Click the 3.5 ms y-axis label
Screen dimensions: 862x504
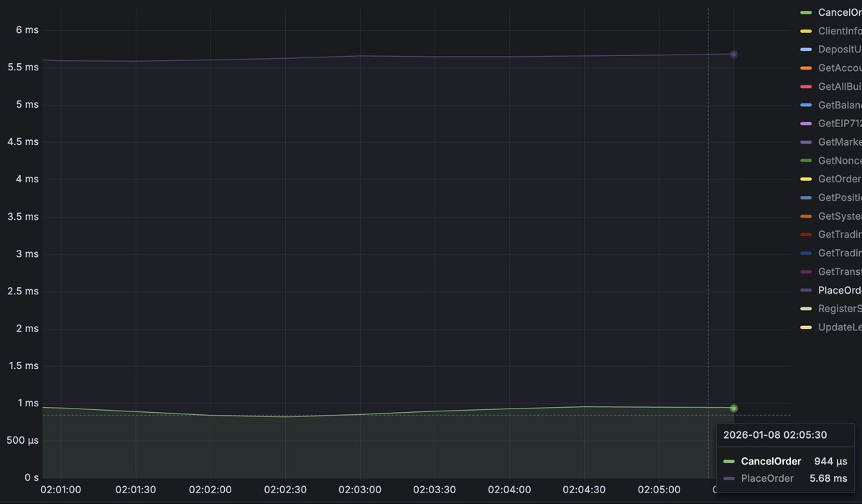click(23, 216)
